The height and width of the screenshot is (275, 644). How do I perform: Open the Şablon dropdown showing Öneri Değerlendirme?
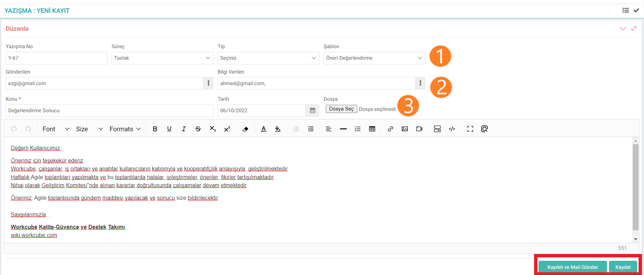374,58
